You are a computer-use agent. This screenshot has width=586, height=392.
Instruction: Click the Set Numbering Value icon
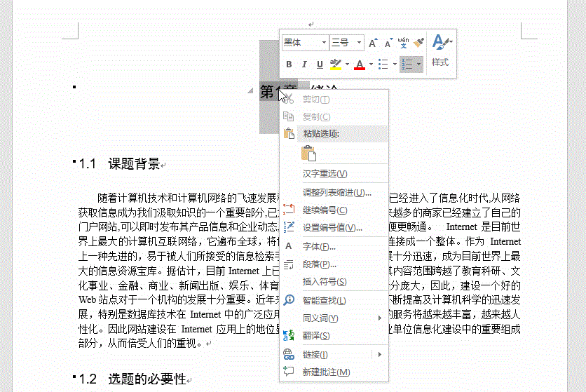tap(289, 227)
